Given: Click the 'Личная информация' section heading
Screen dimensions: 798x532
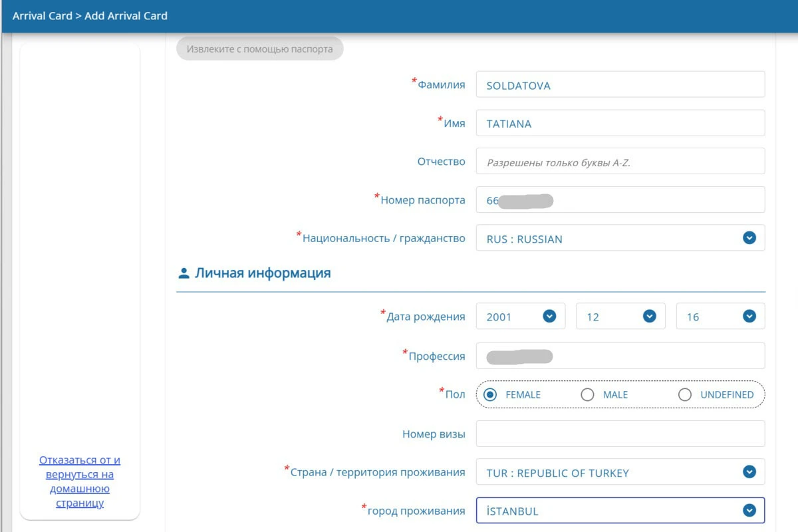Looking at the screenshot, I should pyautogui.click(x=263, y=273).
